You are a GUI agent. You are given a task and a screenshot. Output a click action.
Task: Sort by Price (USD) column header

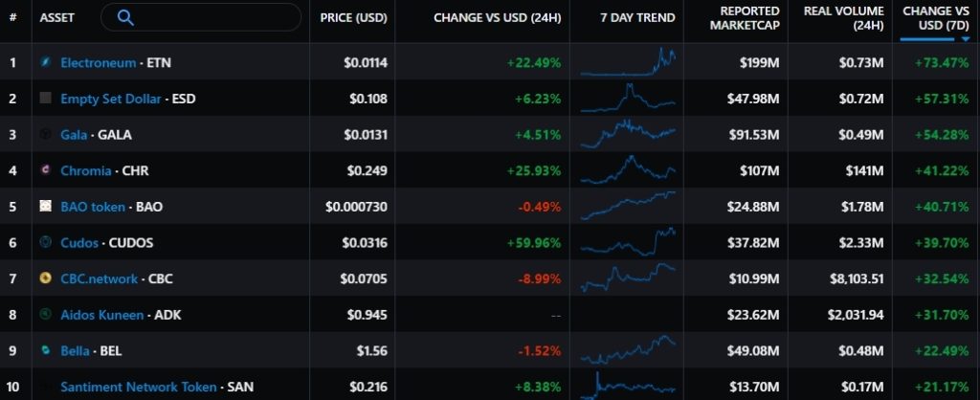[351, 18]
